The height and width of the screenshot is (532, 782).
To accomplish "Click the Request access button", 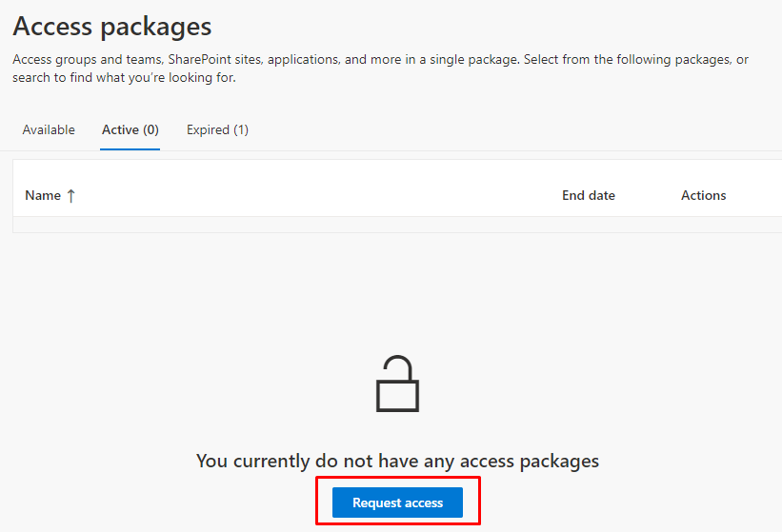I will click(x=397, y=502).
